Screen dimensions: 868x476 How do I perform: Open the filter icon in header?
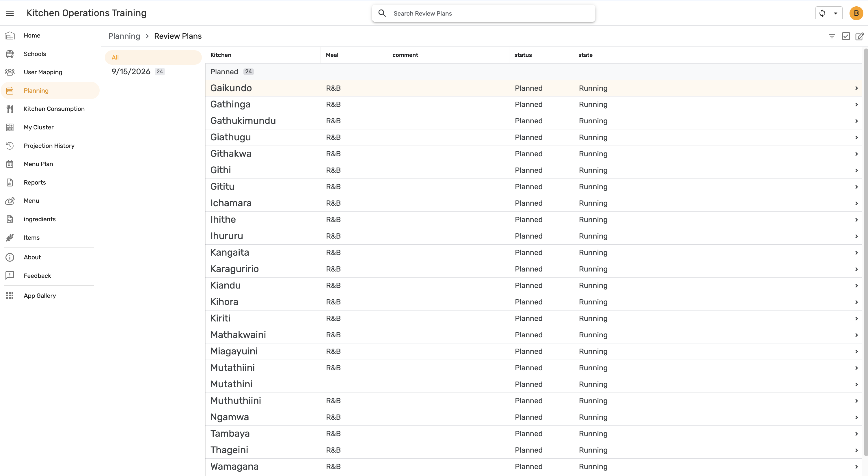click(x=832, y=36)
